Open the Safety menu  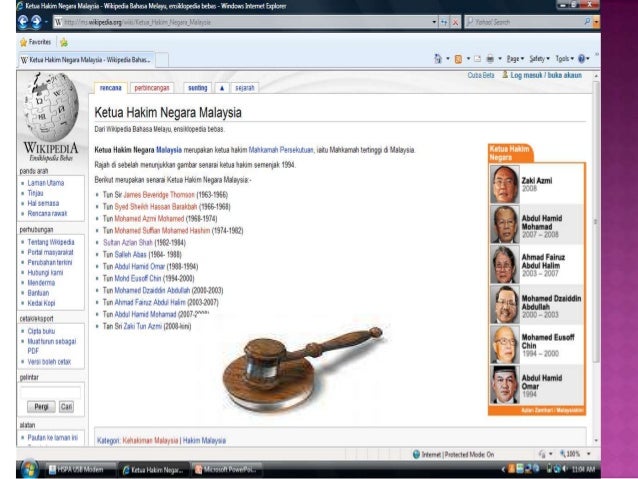click(539, 59)
